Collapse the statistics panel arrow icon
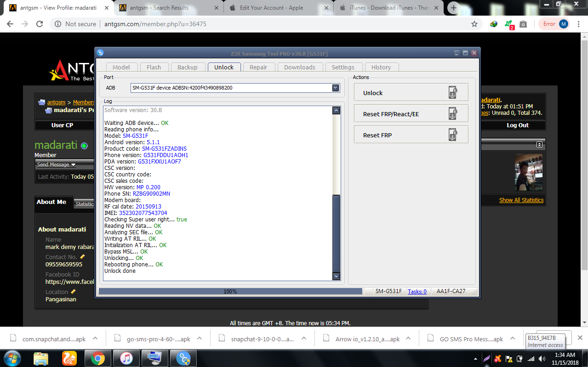 tap(539, 144)
